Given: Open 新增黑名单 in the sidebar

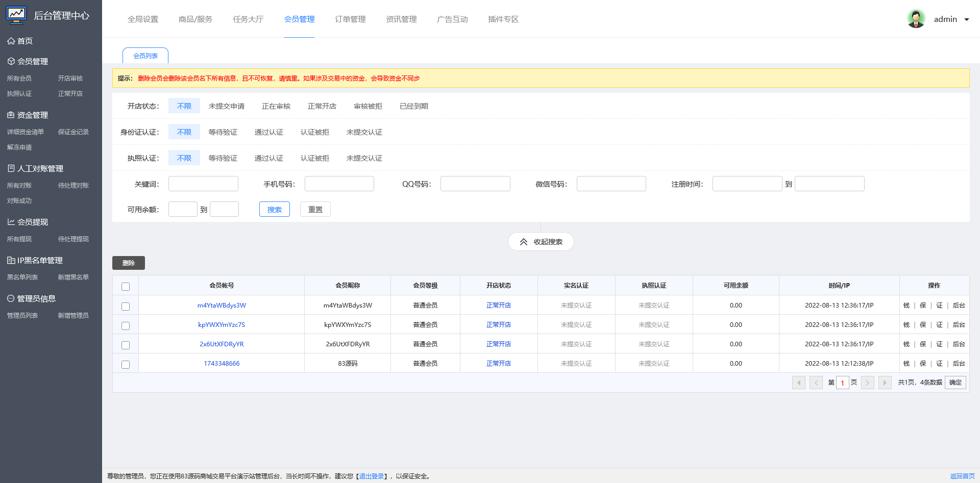Looking at the screenshot, I should click(x=73, y=277).
